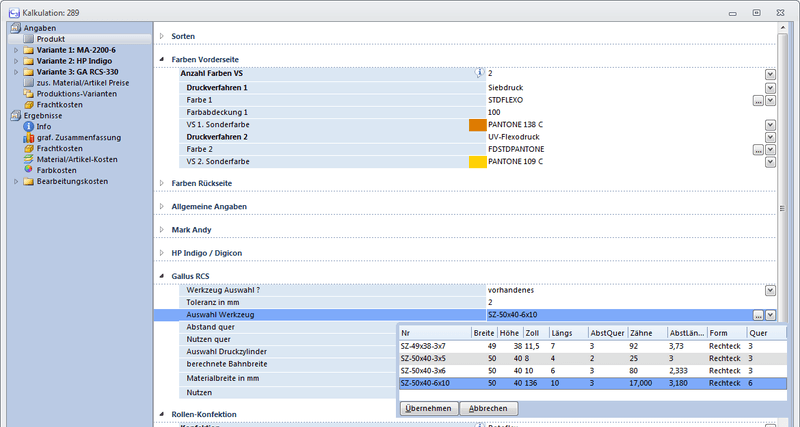The image size is (800, 427).
Task: Click the Variante 3: GA RCS-330 folder icon
Action: coord(29,72)
